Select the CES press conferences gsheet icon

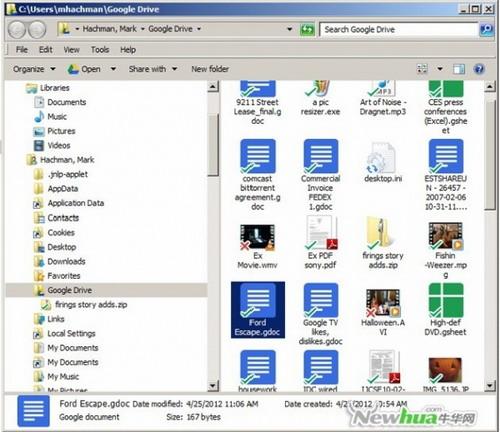(446, 89)
